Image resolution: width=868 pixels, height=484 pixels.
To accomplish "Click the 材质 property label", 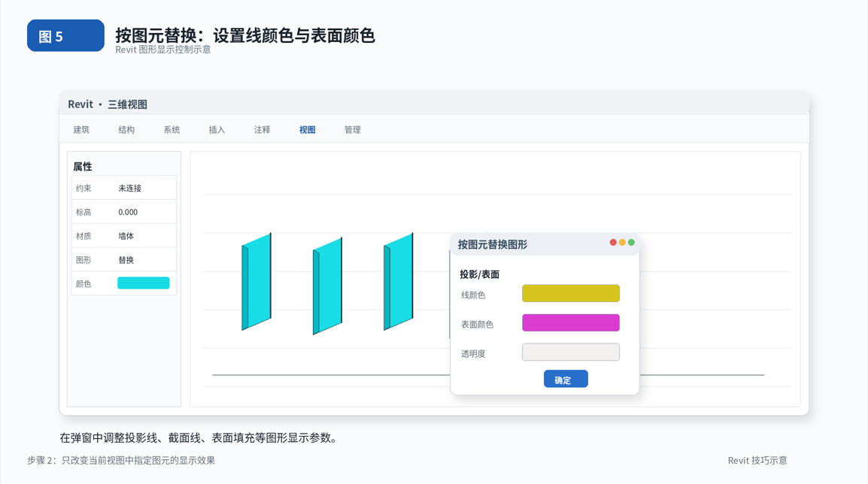I will coord(83,236).
